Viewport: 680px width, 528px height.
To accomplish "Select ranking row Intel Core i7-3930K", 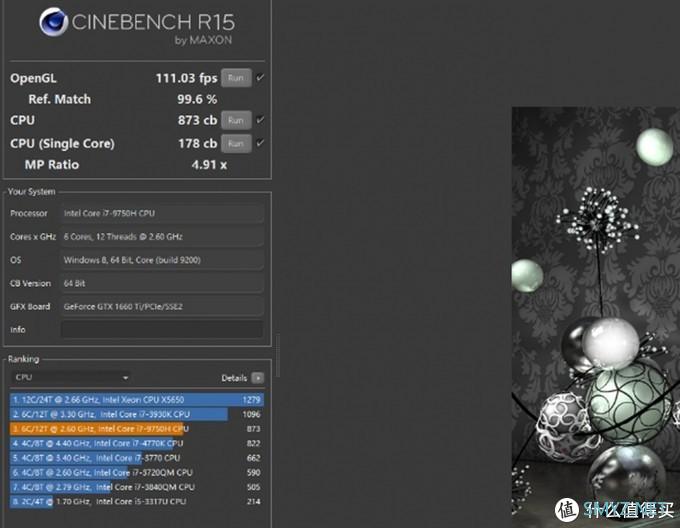I will (x=137, y=414).
